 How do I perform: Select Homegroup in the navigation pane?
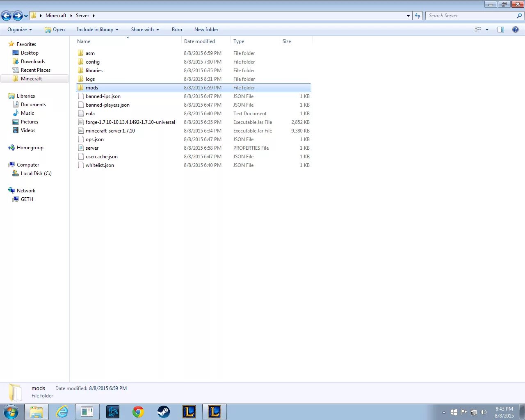(x=30, y=148)
